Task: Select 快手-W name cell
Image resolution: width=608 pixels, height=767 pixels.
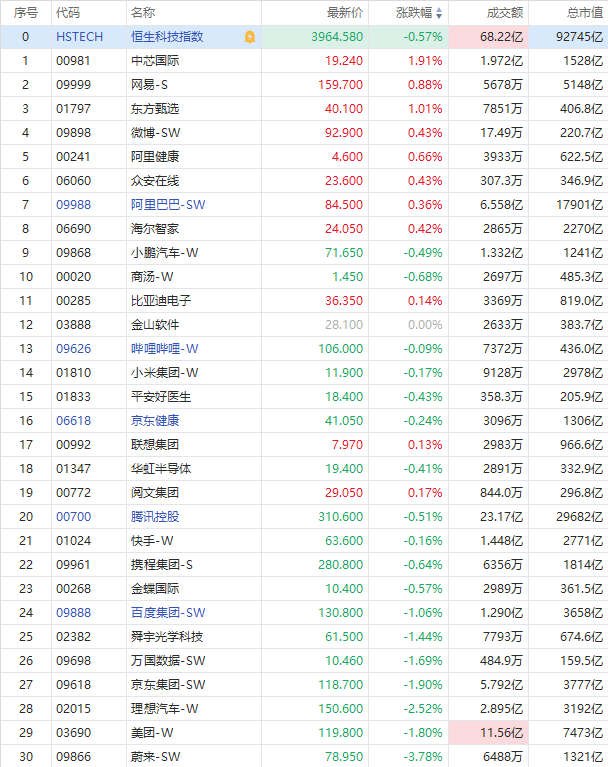Action: coord(194,540)
